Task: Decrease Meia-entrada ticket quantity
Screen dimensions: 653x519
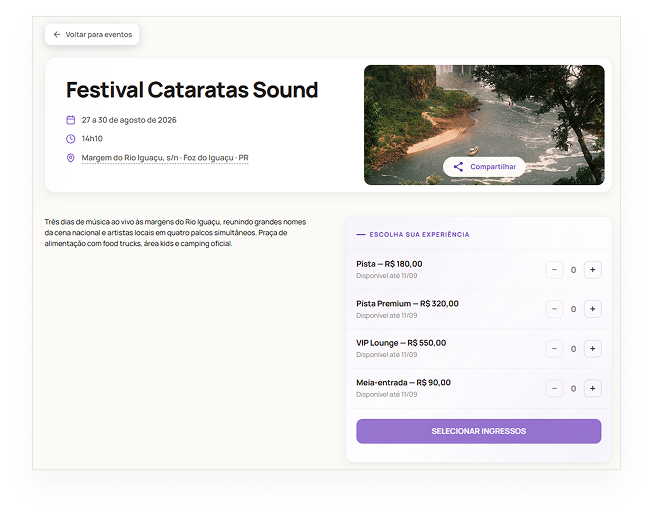Action: (x=554, y=389)
